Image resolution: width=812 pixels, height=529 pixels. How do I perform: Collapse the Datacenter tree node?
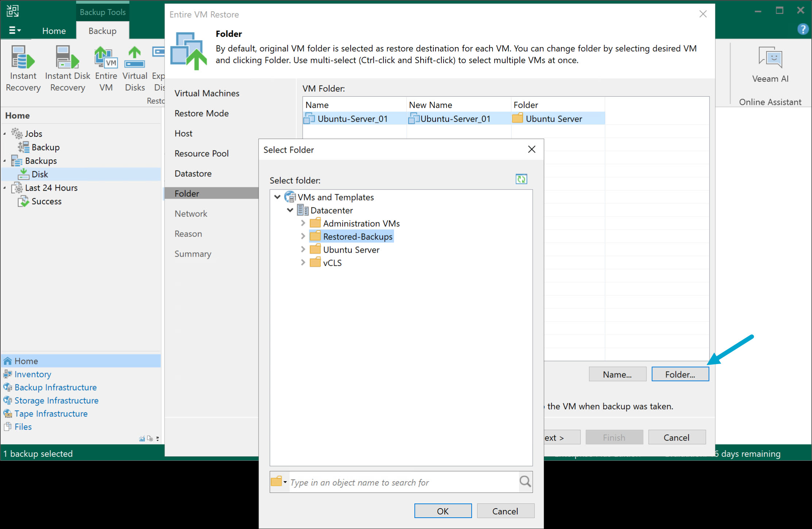(x=290, y=210)
